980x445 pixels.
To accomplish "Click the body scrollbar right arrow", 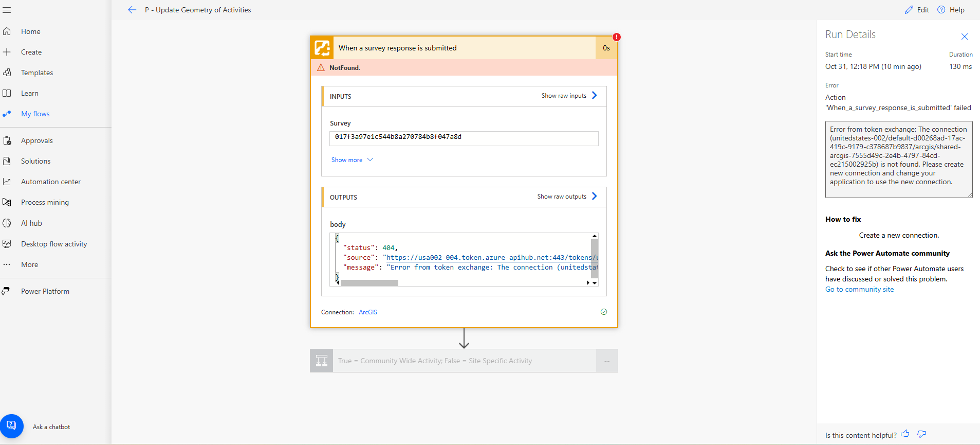I will tap(588, 283).
